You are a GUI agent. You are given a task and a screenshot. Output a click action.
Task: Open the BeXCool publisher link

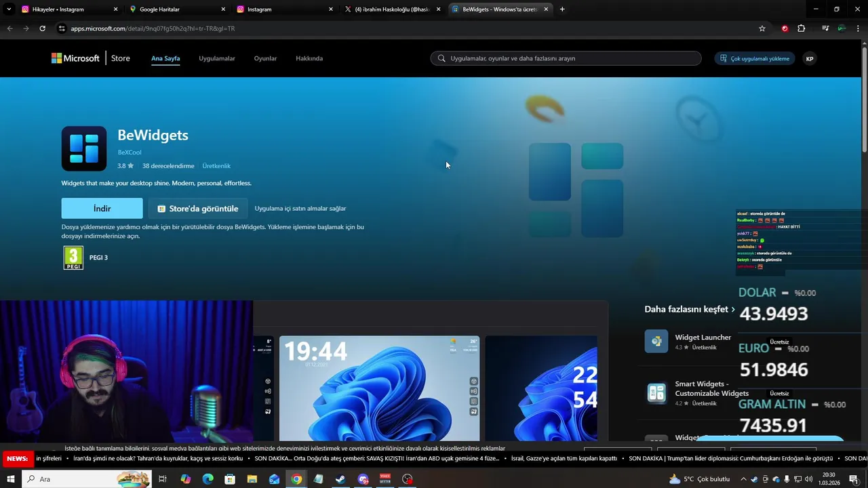pyautogui.click(x=130, y=152)
